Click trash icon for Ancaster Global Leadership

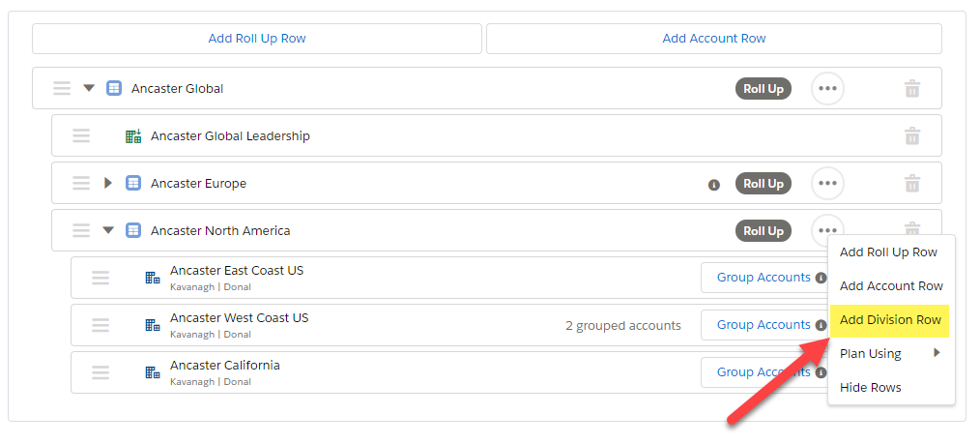click(912, 135)
